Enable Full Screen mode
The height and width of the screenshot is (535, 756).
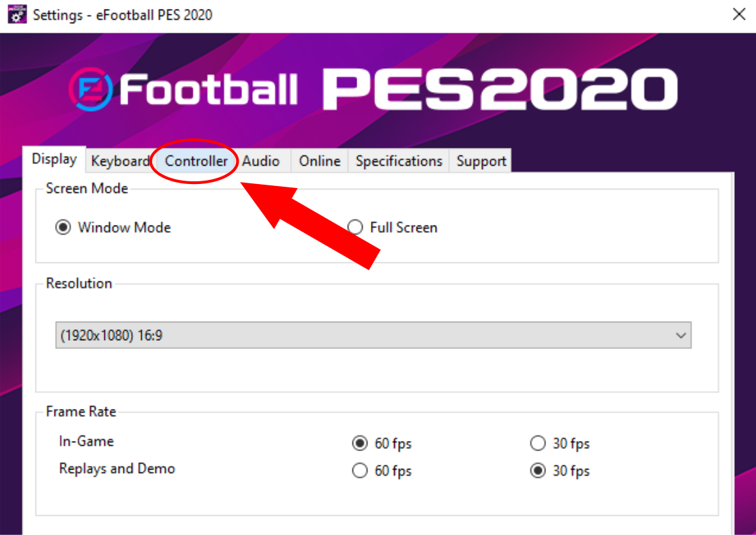[354, 227]
